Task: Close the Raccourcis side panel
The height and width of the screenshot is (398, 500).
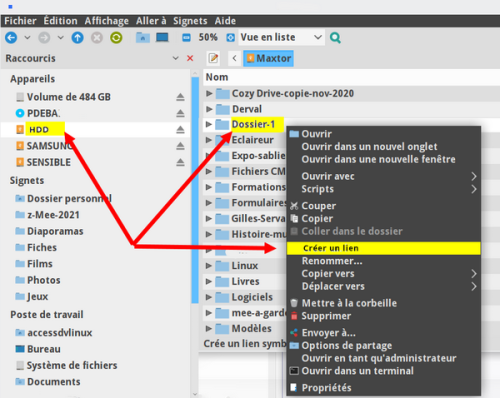Action: (190, 58)
